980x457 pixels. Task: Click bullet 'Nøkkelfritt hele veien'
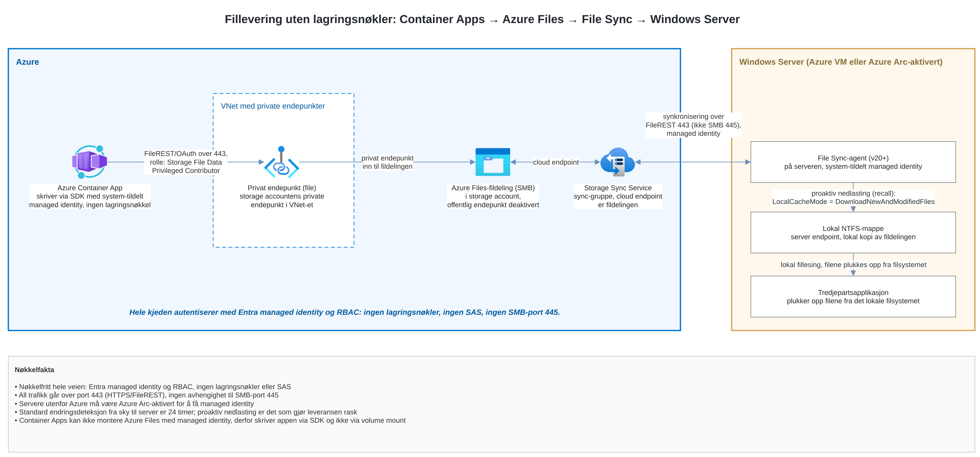tap(153, 387)
